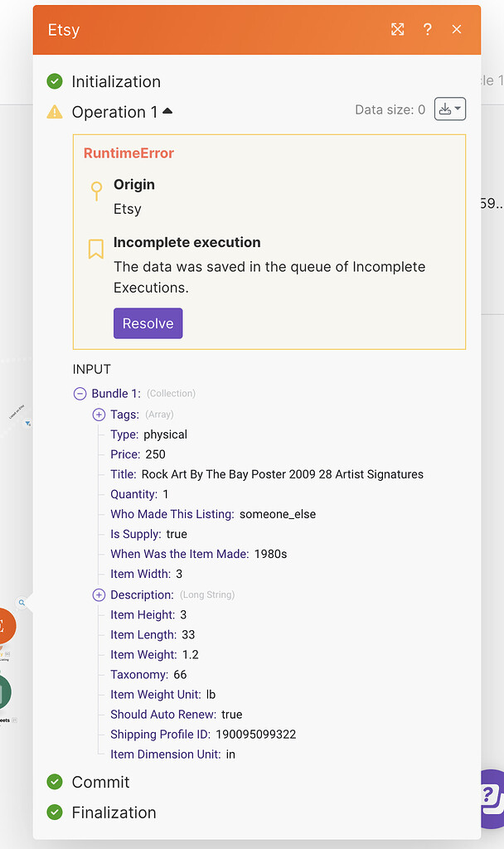Image resolution: width=504 pixels, height=849 pixels.
Task: Open the download output bundles dropdown
Action: (x=450, y=109)
